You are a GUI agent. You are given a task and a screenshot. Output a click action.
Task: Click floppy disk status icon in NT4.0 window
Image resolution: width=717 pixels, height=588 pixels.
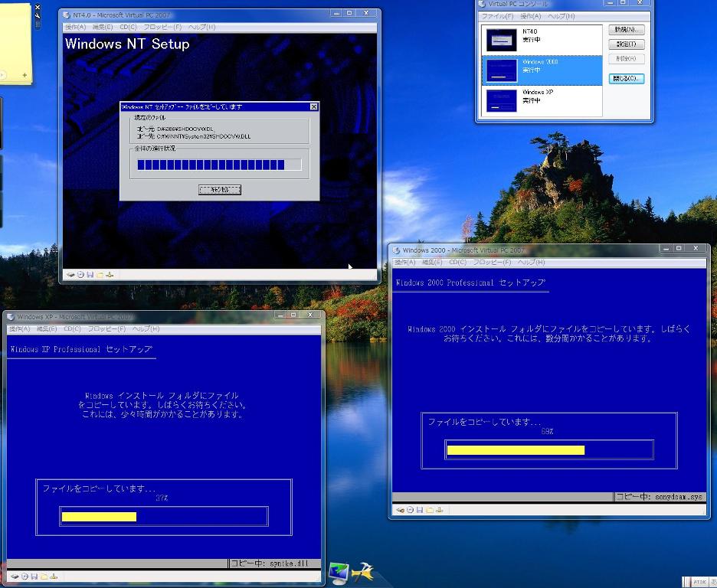point(90,275)
